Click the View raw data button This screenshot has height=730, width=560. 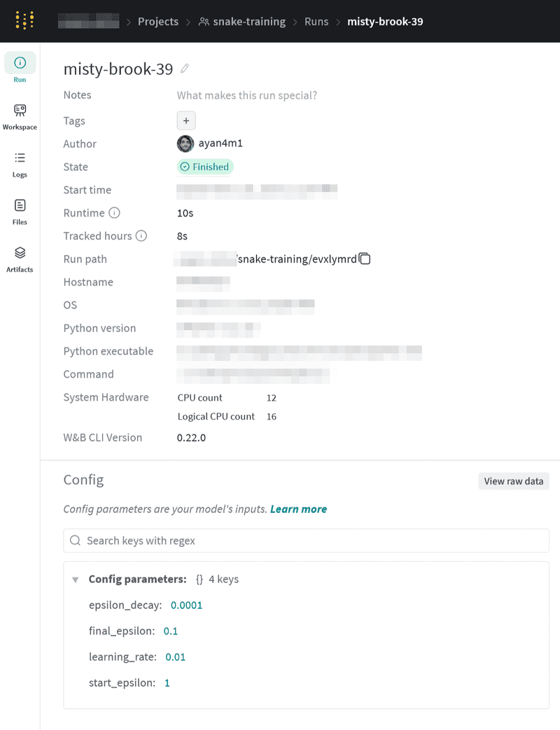(513, 481)
